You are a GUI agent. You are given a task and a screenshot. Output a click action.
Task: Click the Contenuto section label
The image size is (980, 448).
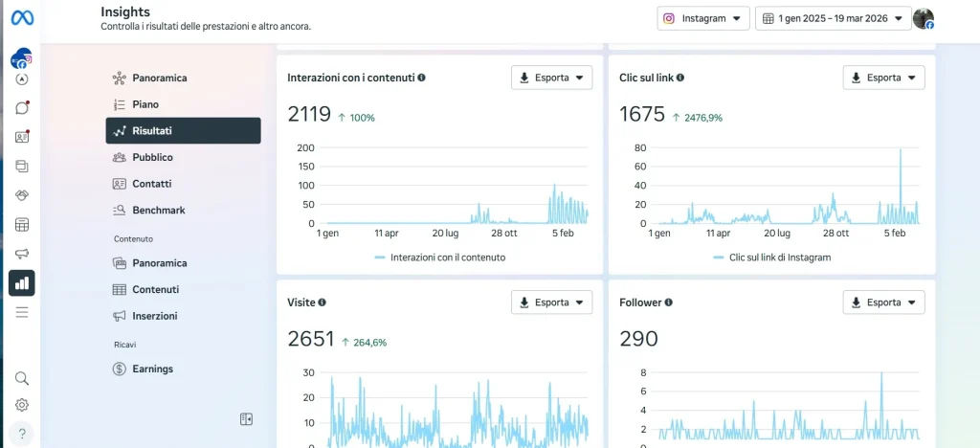click(133, 238)
